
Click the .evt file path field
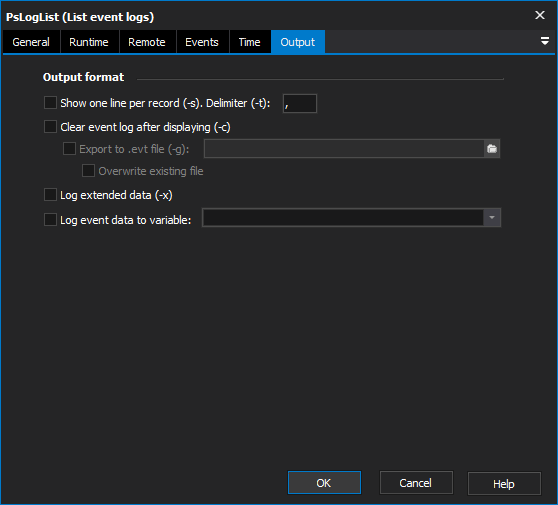click(344, 149)
